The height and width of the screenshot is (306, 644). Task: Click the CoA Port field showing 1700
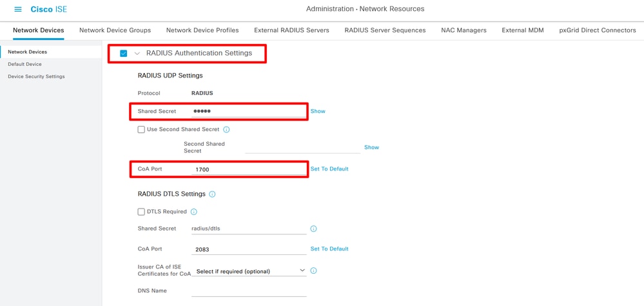[249, 169]
